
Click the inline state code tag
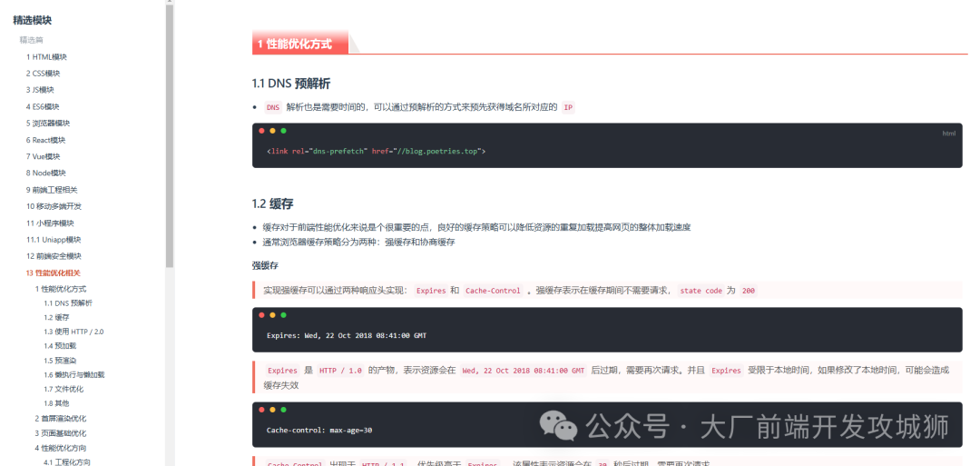click(701, 291)
